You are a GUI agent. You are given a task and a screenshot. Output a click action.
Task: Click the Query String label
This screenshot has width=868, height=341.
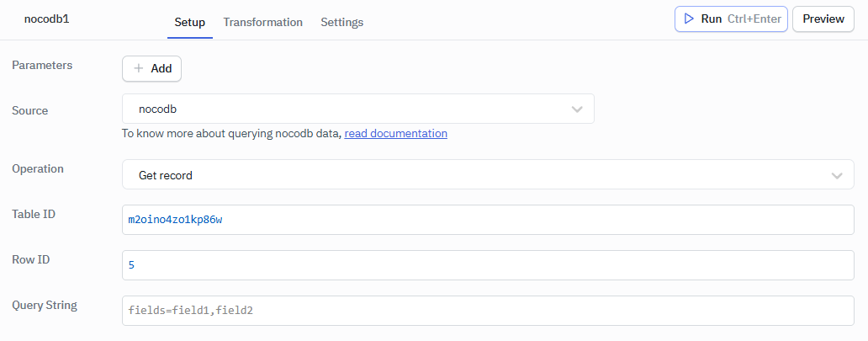point(45,305)
